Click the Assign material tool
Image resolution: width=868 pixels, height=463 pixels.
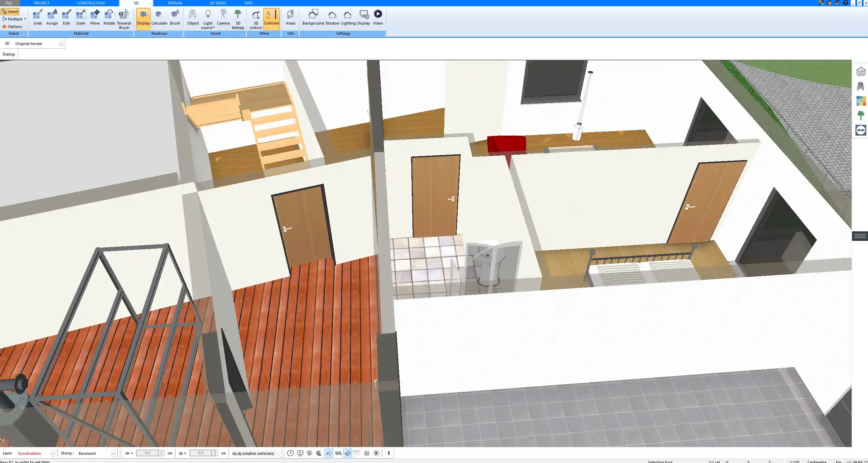(x=52, y=18)
